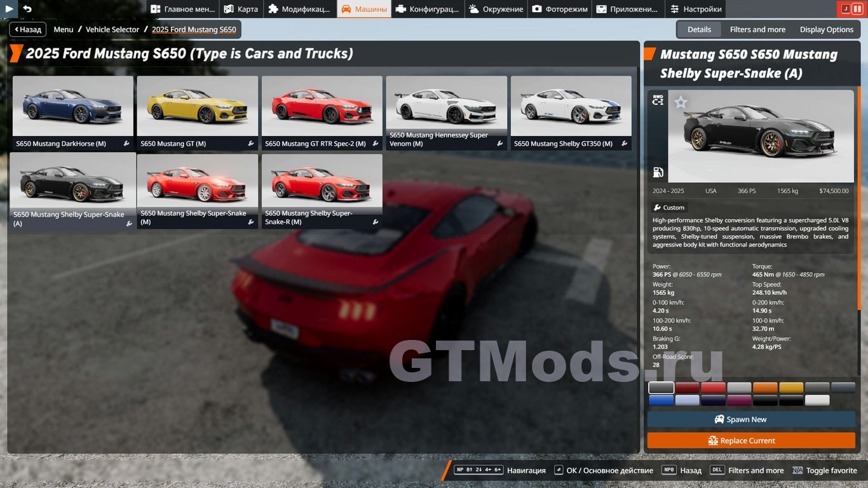868x488 pixels.
Task: Open the Фоторежим tab
Action: [x=560, y=9]
